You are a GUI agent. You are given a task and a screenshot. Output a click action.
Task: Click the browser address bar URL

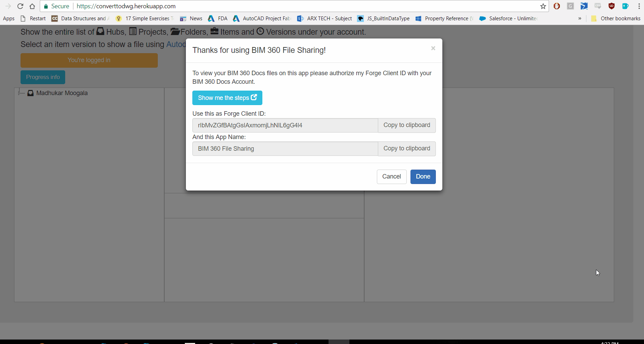(x=126, y=6)
